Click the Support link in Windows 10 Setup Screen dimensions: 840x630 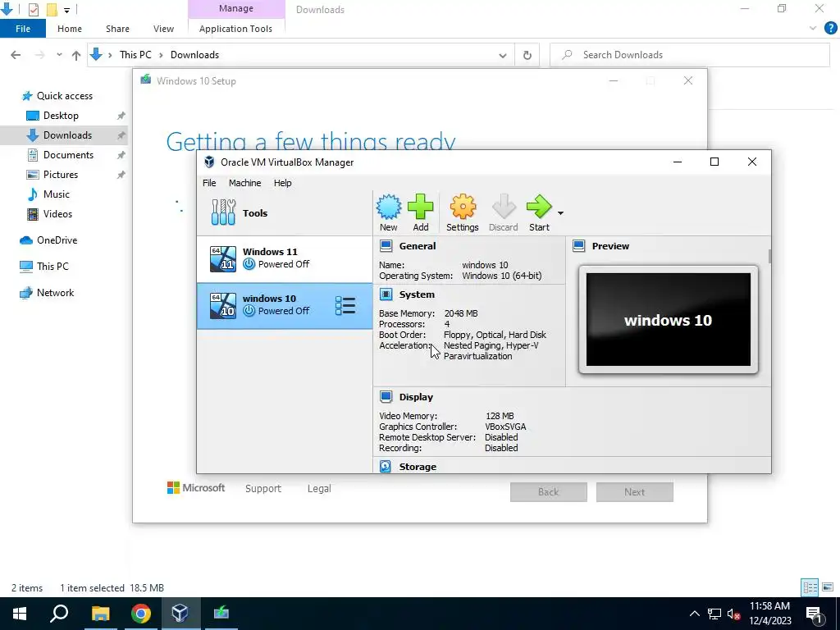click(x=263, y=489)
